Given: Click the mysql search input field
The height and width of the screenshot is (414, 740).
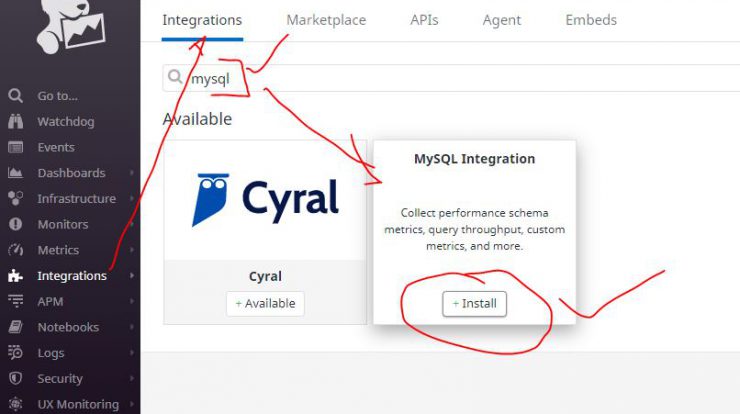Looking at the screenshot, I should click(451, 78).
